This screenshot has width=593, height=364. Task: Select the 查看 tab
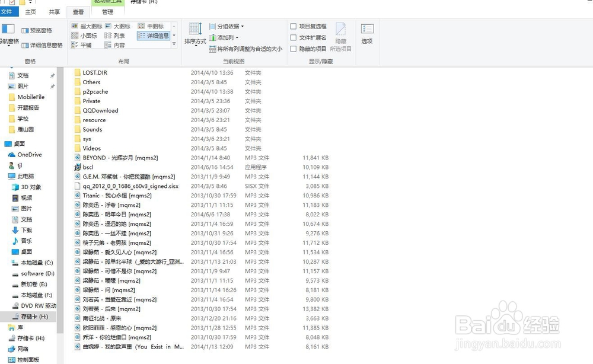78,12
